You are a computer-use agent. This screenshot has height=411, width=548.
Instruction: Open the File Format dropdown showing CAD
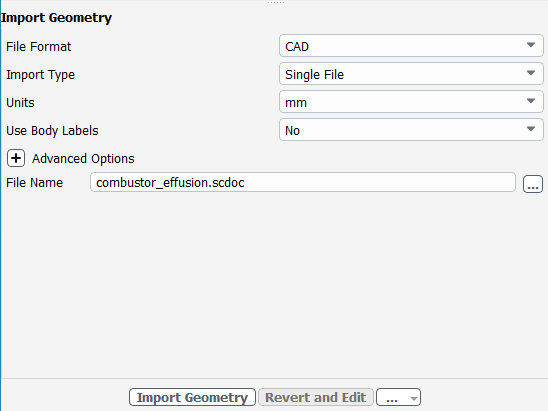[411, 46]
